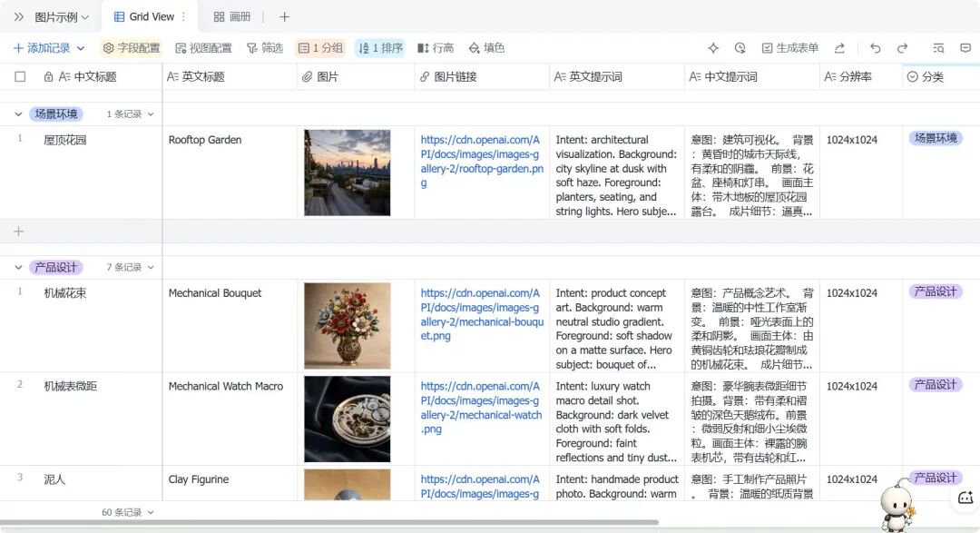This screenshot has width=980, height=533.
Task: Click the AI sparkle icon in toolbar
Action: point(713,48)
